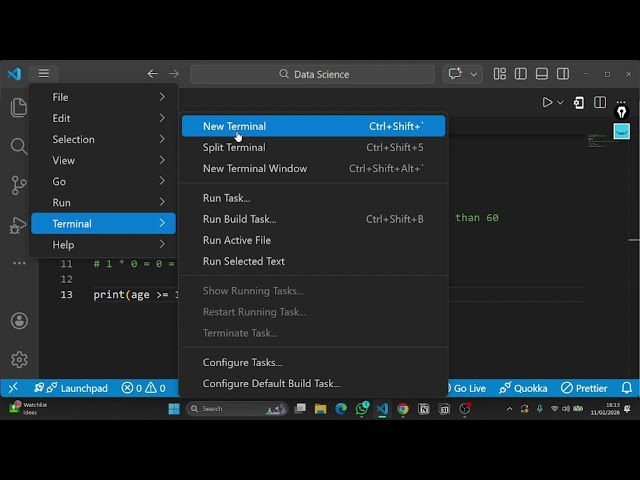Open Launchpad in status bar
The height and width of the screenshot is (480, 640).
[x=71, y=388]
